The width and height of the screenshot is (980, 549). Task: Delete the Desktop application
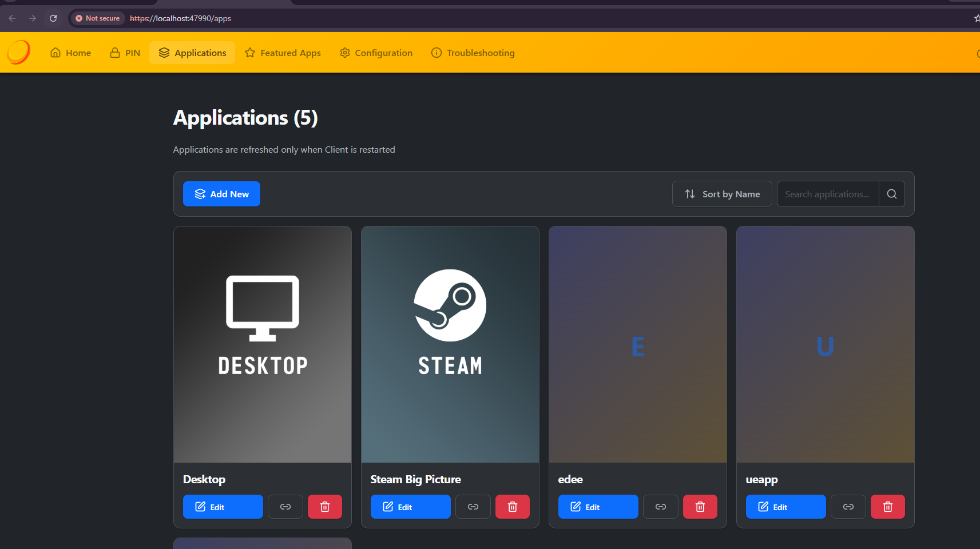coord(325,507)
